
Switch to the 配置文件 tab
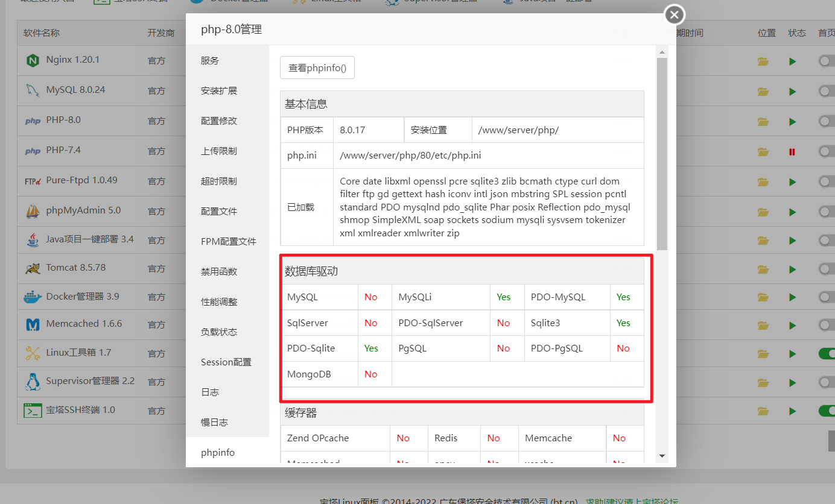(x=227, y=211)
